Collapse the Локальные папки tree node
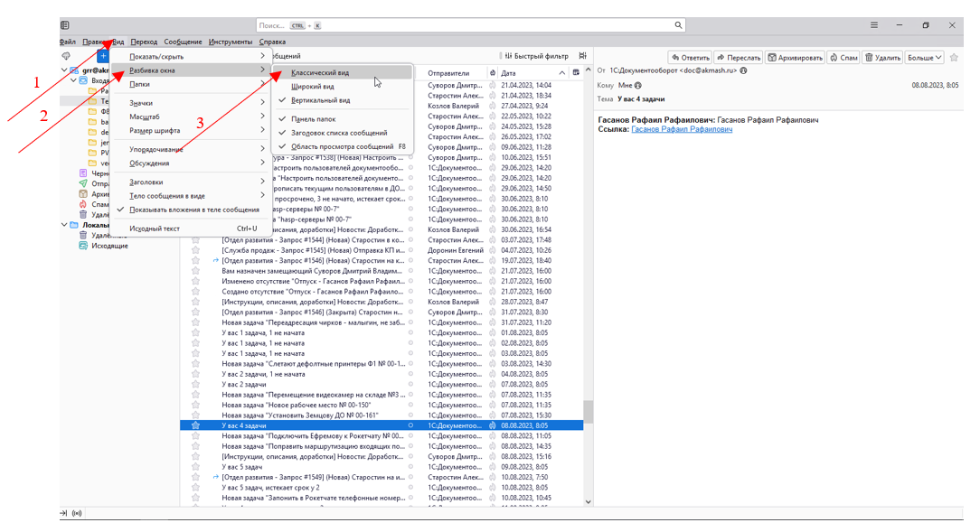Screen dimensions: 980x532 point(64,225)
